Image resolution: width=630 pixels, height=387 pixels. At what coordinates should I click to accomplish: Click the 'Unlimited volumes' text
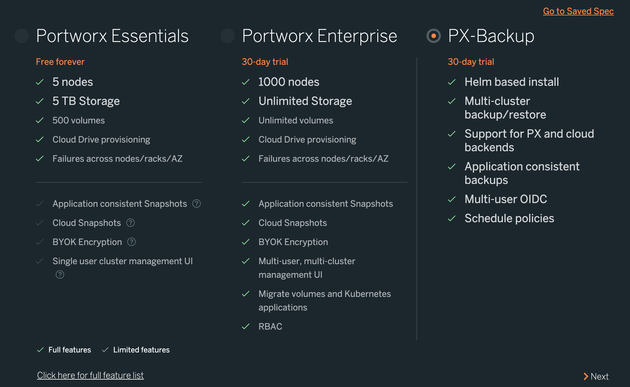[x=296, y=121]
